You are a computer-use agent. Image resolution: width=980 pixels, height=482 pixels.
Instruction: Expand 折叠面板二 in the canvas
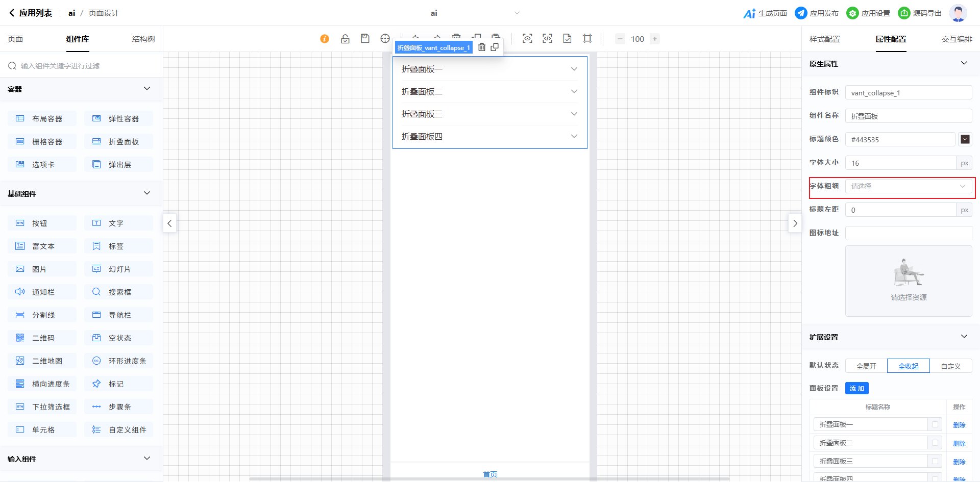tap(489, 92)
